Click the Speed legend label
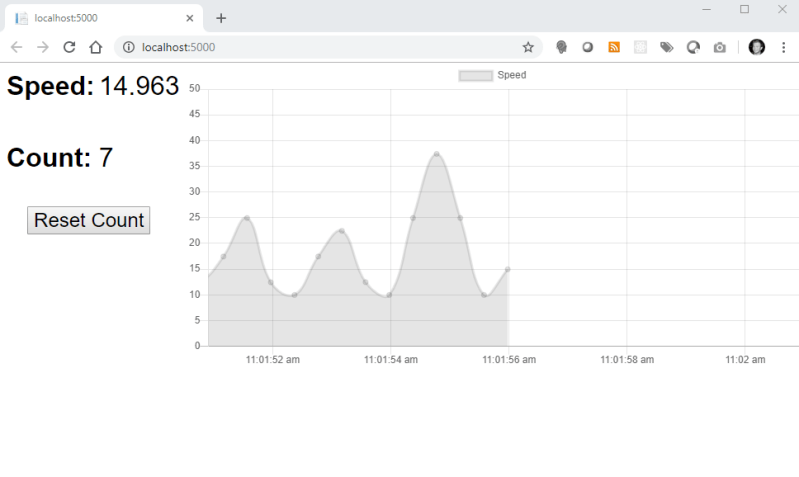799x477 pixels. coord(512,75)
